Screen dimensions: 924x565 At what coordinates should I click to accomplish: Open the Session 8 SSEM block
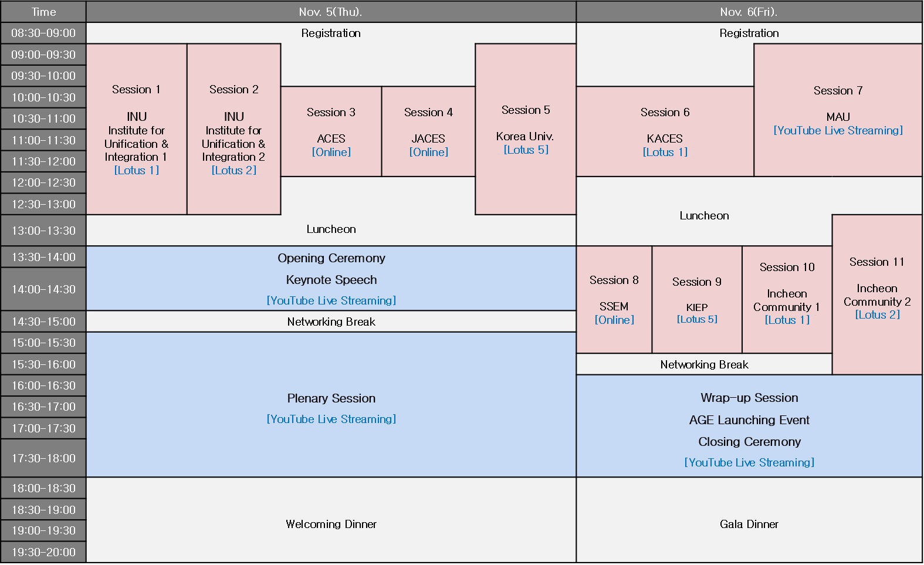click(x=614, y=300)
